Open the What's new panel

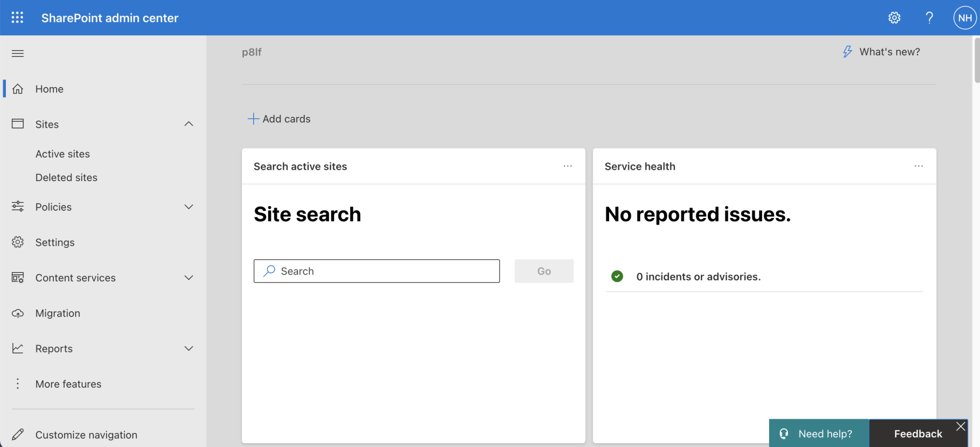point(881,52)
